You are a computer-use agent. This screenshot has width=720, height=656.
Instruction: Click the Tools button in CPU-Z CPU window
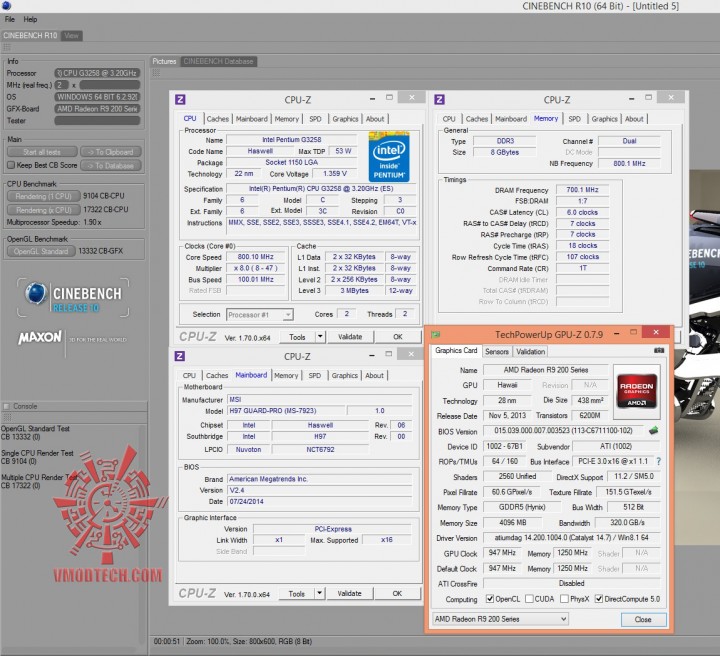[x=297, y=336]
